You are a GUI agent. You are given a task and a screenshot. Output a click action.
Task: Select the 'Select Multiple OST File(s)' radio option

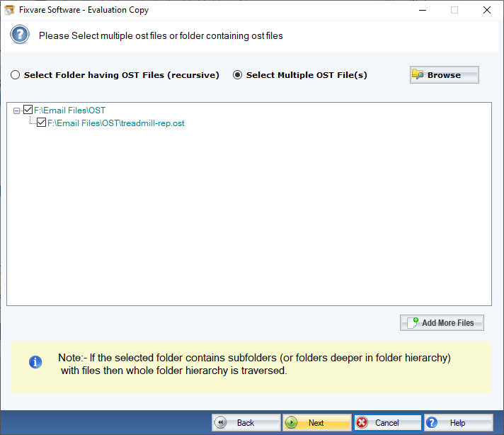[x=238, y=75]
